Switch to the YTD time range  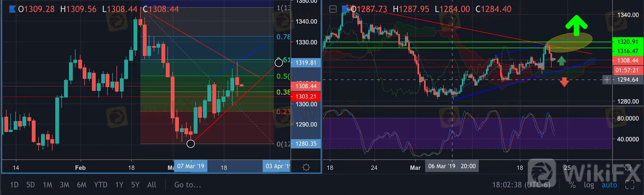(101, 185)
